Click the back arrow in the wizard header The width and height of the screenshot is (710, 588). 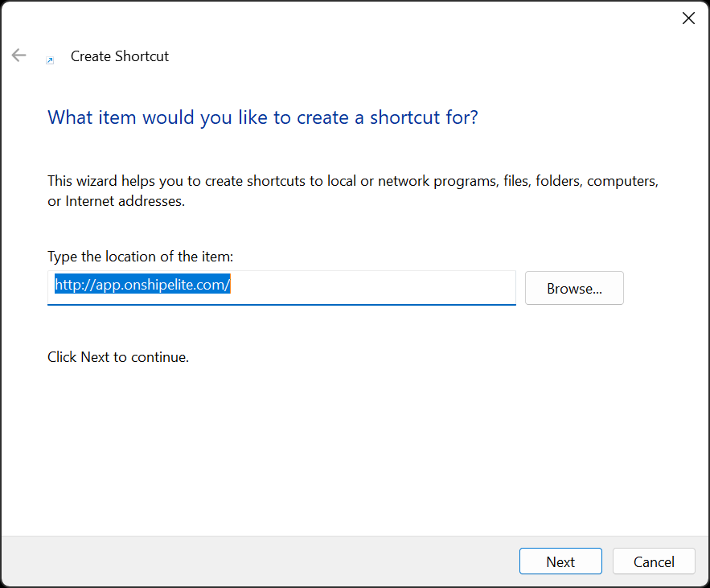(18, 56)
